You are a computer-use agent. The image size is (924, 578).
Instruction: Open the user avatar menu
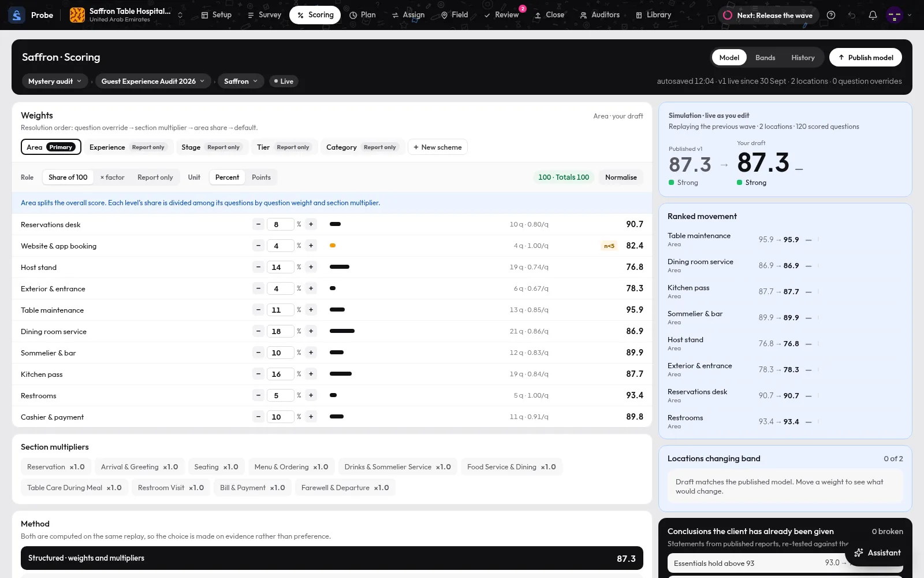tap(895, 15)
